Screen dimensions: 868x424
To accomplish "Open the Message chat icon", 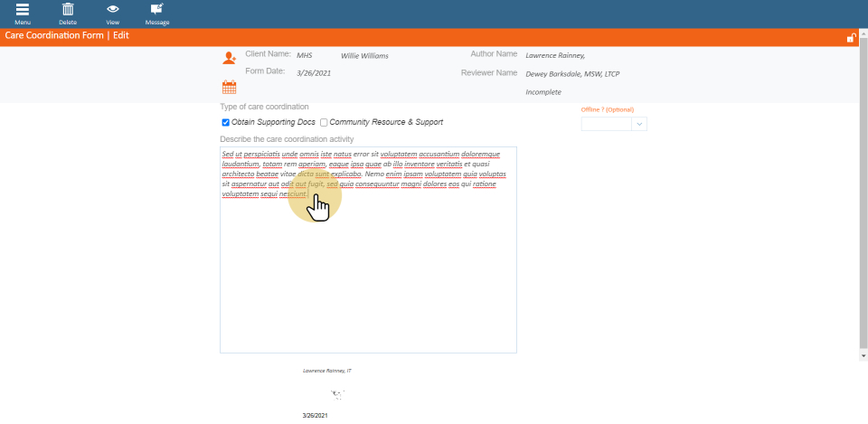I will coord(157,10).
